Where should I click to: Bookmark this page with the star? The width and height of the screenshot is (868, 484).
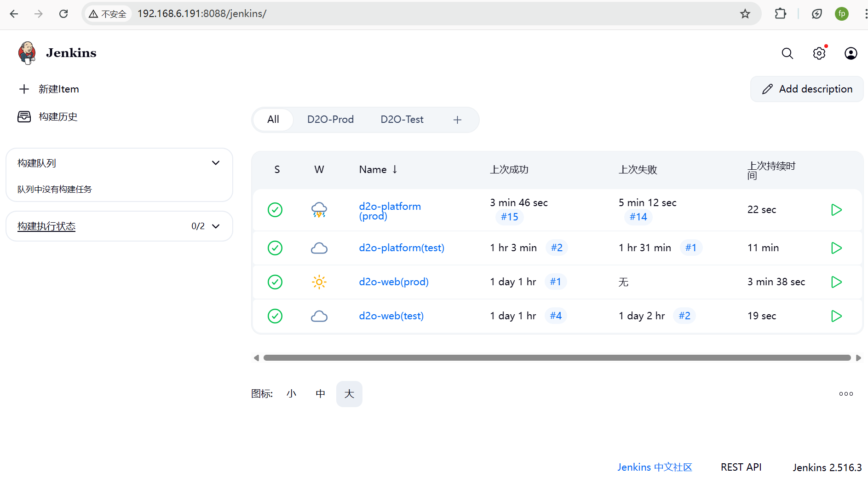point(745,14)
